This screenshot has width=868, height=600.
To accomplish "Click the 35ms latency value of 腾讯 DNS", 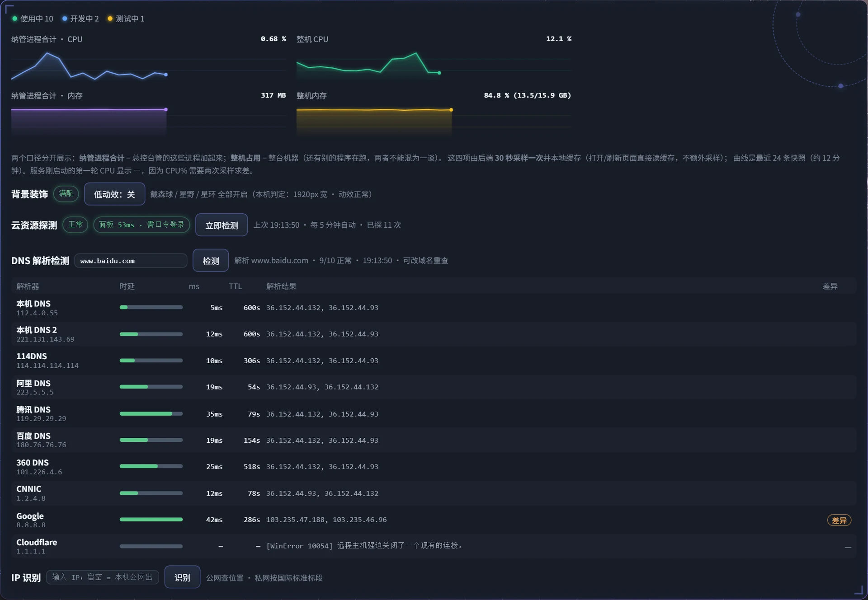I will (214, 414).
